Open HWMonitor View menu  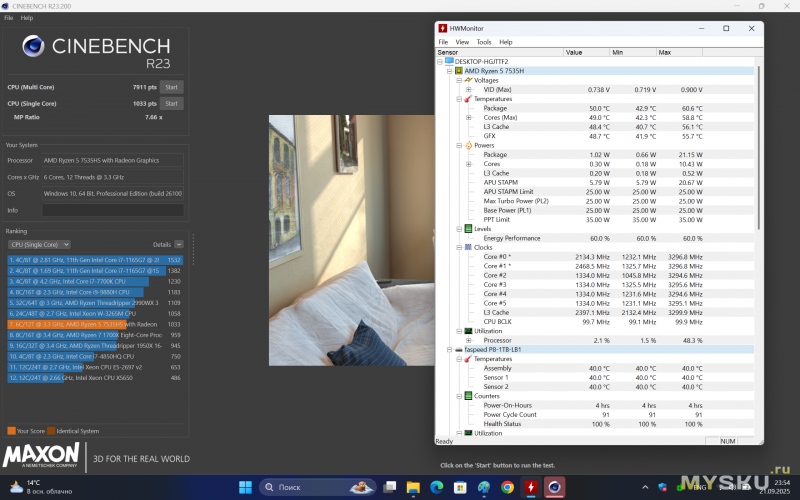462,42
